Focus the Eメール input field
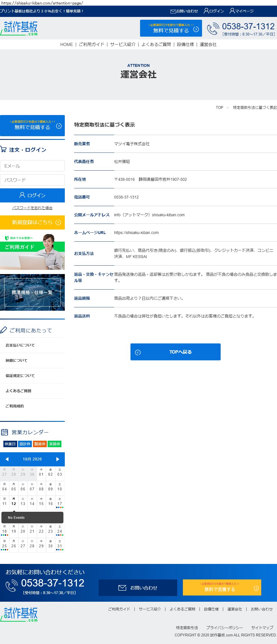277x644 pixels. 32,166
